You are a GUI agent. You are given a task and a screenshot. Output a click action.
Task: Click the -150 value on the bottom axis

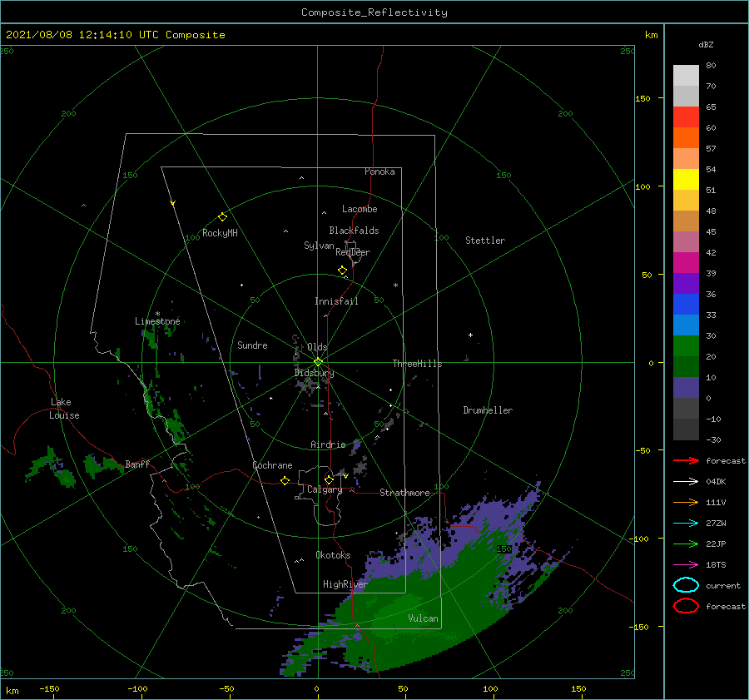(x=49, y=688)
